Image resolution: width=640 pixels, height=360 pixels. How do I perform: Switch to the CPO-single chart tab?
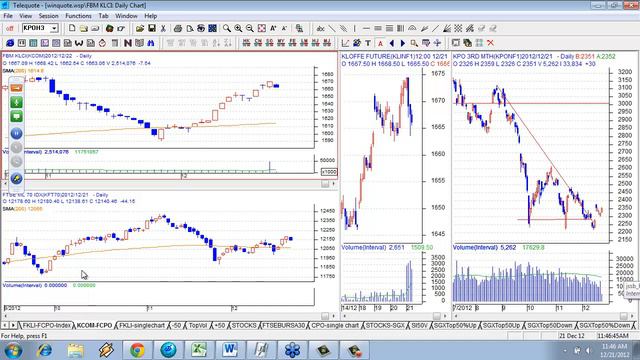click(335, 325)
